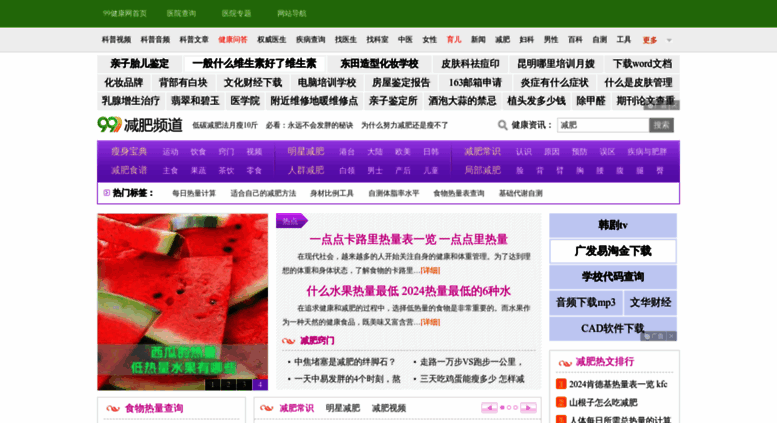Go to previous slide in 减肥常识 carousel

(x=489, y=408)
